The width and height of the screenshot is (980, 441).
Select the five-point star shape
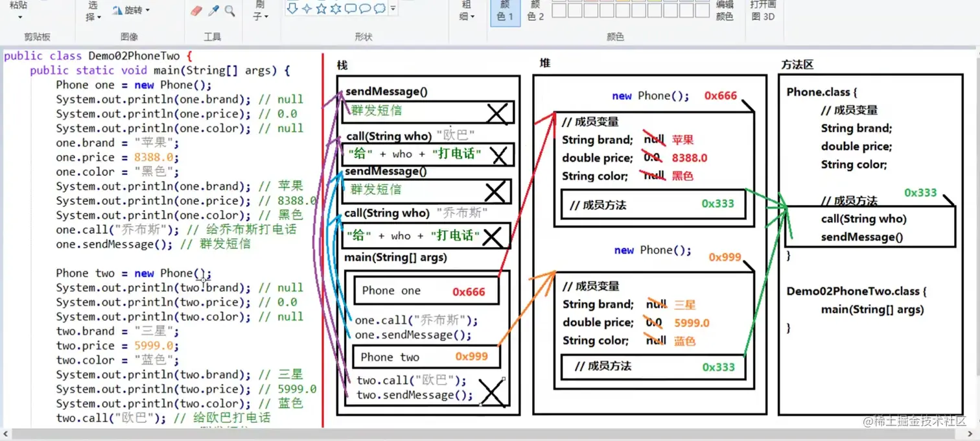pos(321,8)
